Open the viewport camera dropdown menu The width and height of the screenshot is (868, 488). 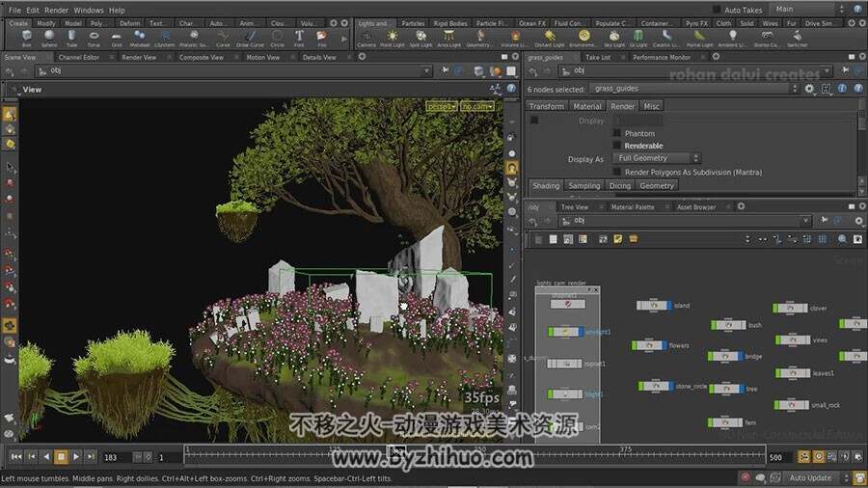tap(476, 106)
